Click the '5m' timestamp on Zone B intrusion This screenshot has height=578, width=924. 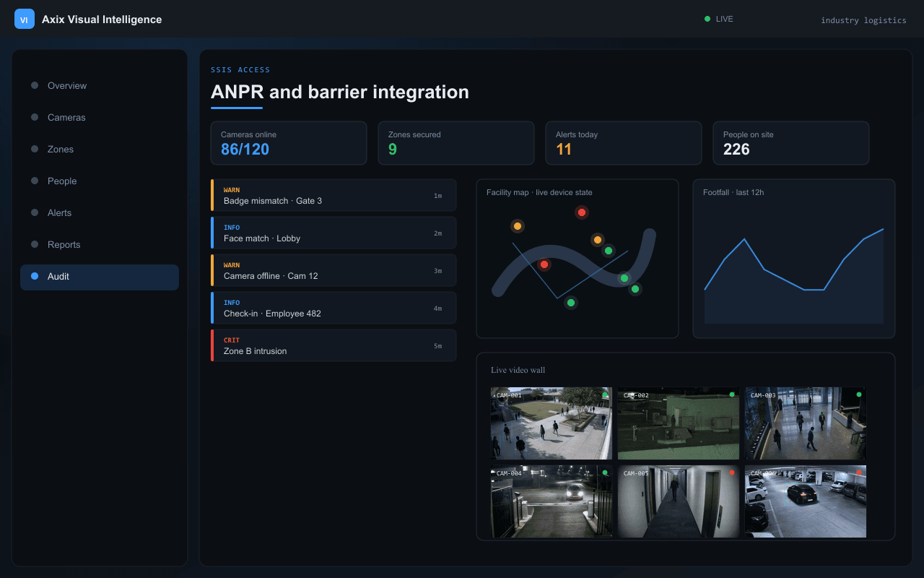pyautogui.click(x=437, y=346)
